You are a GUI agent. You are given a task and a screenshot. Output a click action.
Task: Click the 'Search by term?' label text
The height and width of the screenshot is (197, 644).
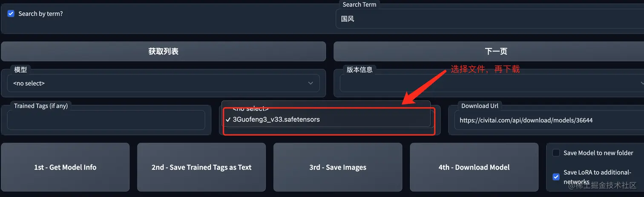(x=40, y=14)
